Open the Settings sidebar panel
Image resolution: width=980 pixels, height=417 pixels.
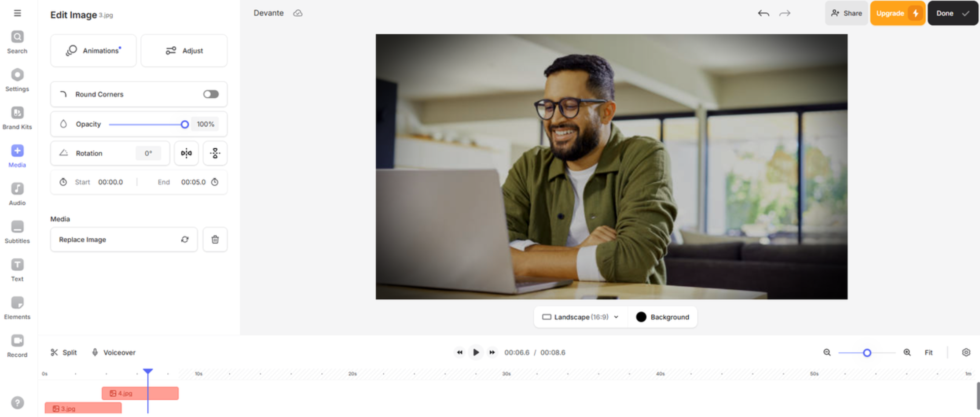[17, 80]
